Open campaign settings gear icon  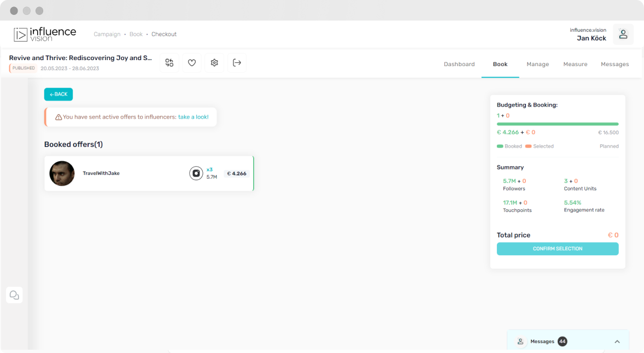[x=214, y=63]
